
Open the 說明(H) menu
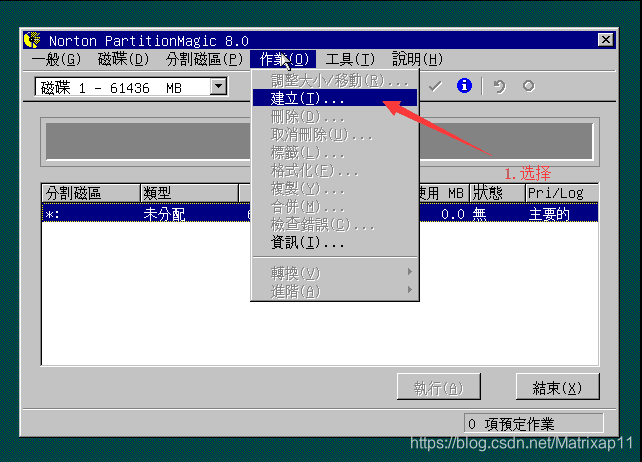[x=417, y=59]
